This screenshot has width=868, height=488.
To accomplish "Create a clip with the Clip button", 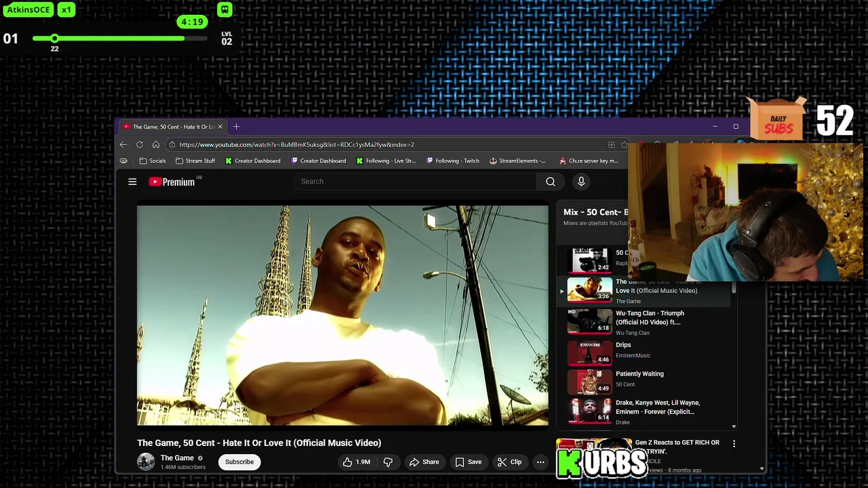I will (x=509, y=462).
